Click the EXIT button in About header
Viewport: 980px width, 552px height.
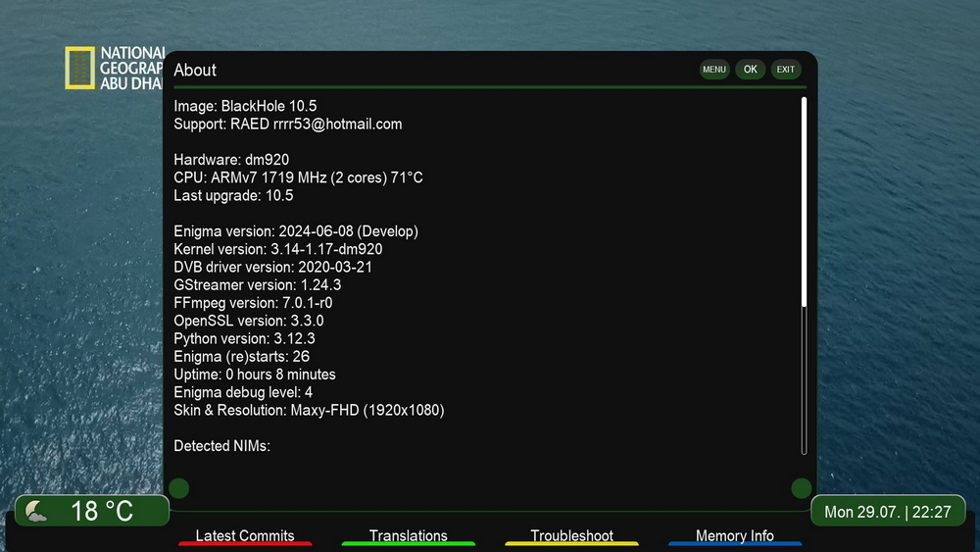coord(786,70)
